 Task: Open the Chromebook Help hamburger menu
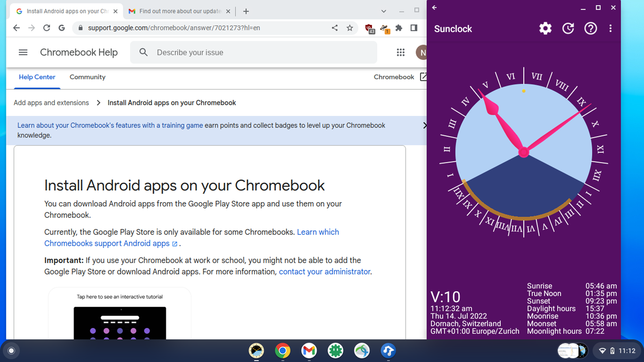coord(23,52)
